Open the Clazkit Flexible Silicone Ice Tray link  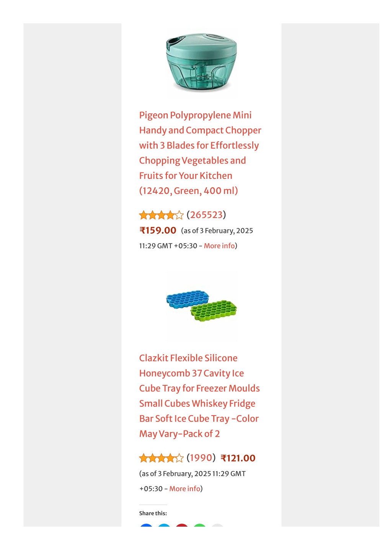click(199, 396)
